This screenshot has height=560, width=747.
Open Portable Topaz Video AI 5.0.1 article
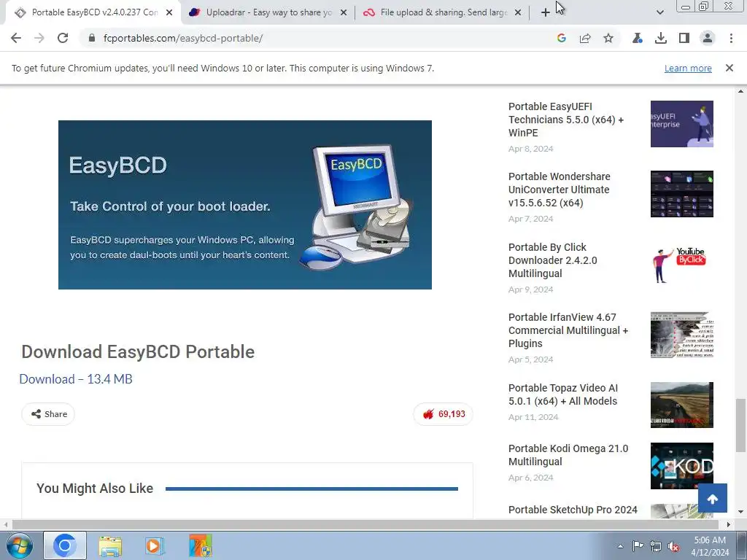pyautogui.click(x=563, y=394)
